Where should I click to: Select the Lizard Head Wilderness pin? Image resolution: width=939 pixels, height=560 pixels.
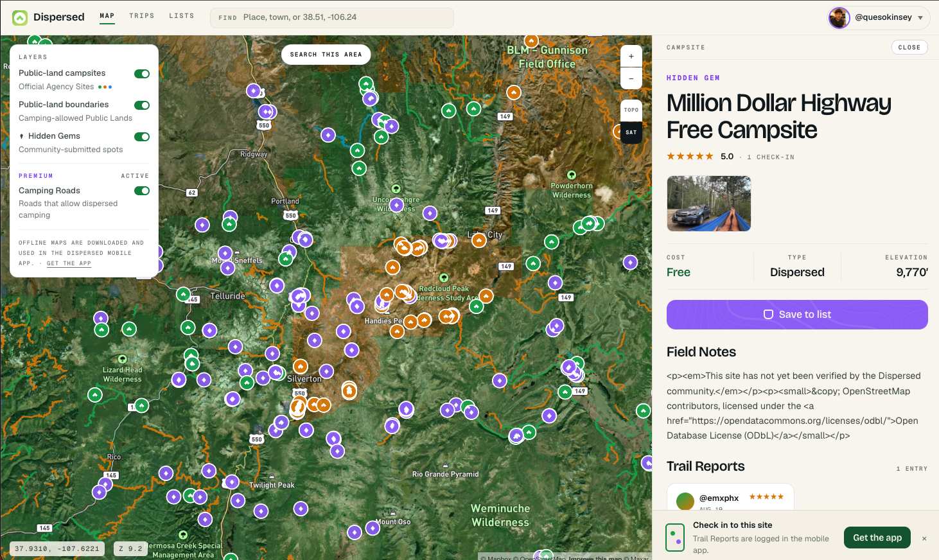click(123, 359)
